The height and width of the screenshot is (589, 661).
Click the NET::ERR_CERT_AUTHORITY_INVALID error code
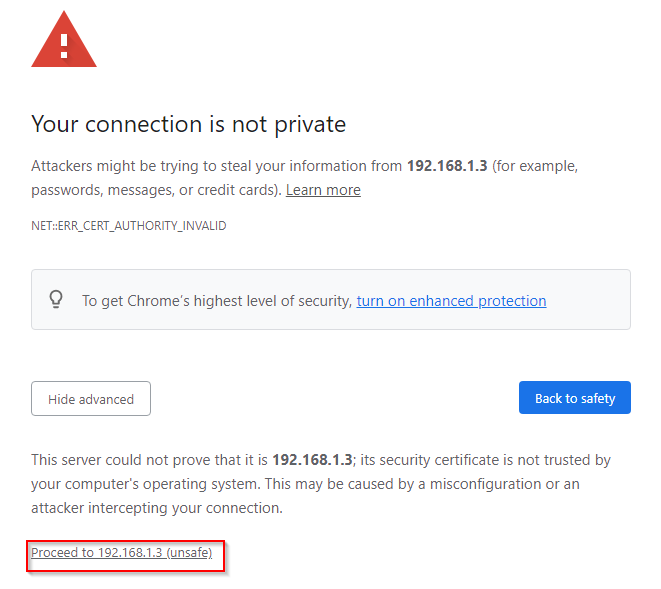(129, 226)
